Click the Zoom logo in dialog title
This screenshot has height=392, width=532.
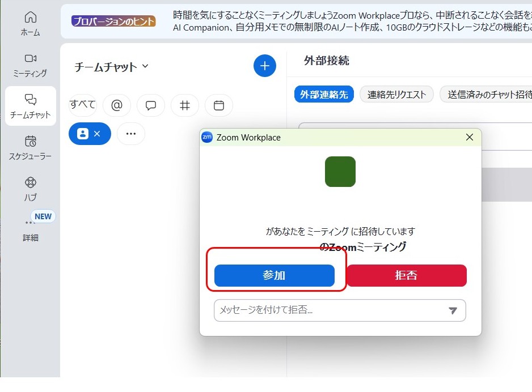pyautogui.click(x=207, y=137)
